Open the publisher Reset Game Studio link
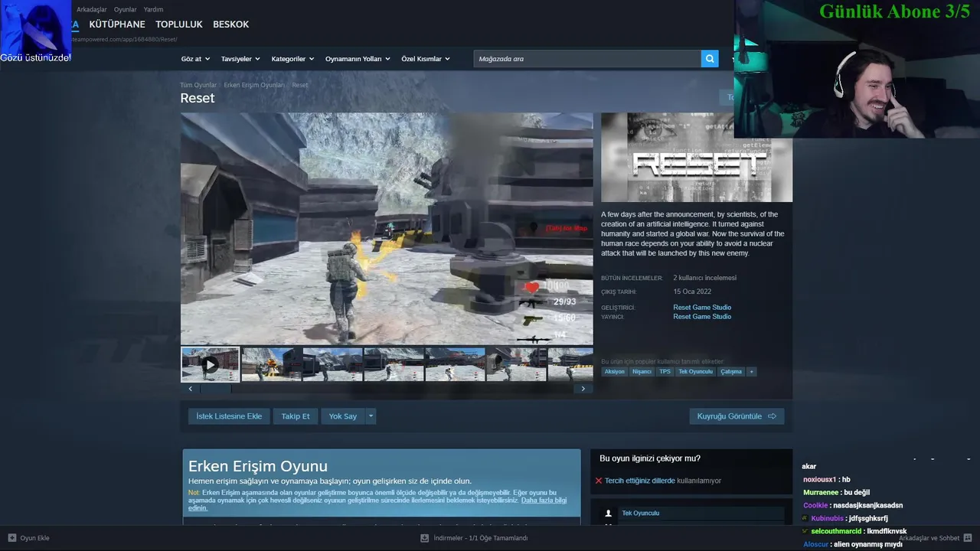The height and width of the screenshot is (551, 980). pos(702,317)
